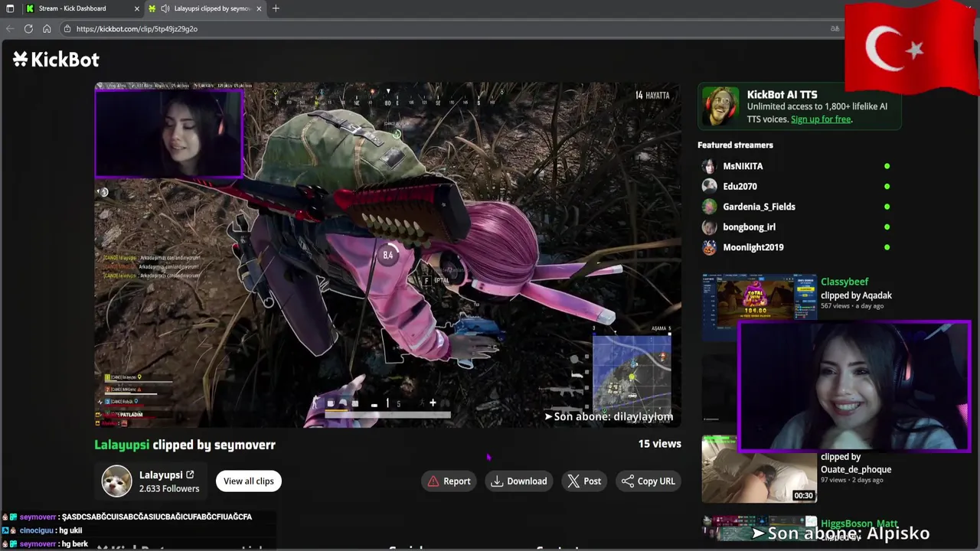Screen dimensions: 980x551
Task: Open streamer name Lalayupsi in the clip title
Action: [x=122, y=445]
